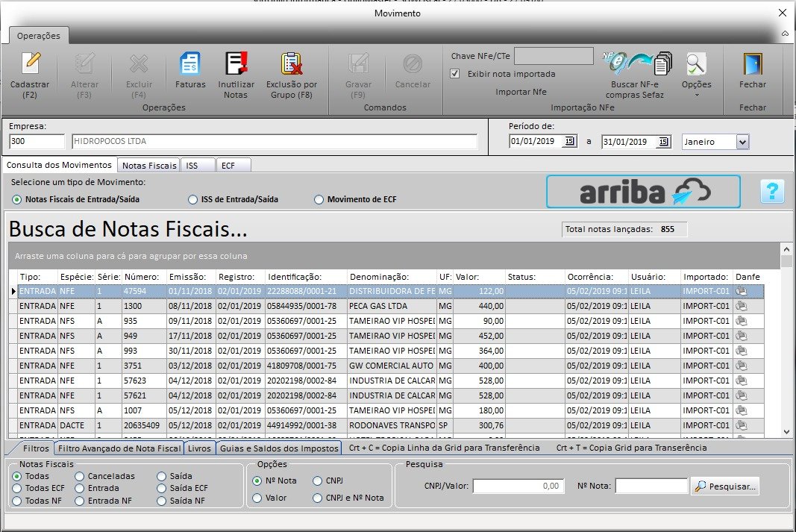Toggle the Exibir nota importada checkbox

pos(455,74)
